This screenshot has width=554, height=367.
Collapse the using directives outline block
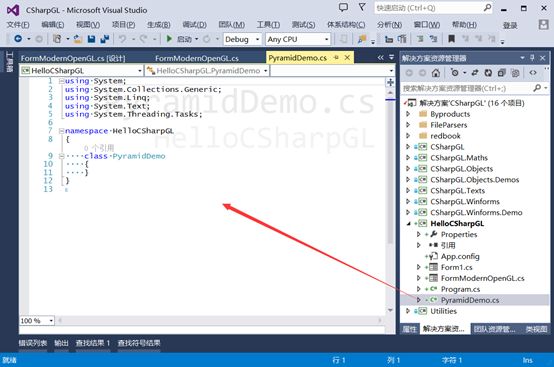click(61, 81)
